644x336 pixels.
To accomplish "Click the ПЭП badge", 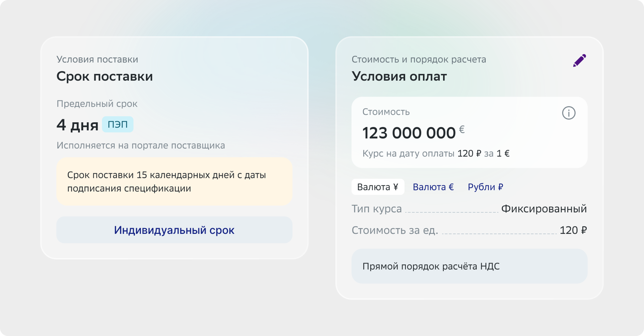I will [118, 124].
